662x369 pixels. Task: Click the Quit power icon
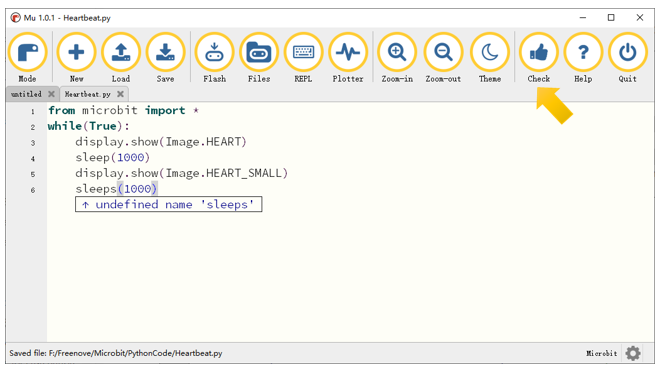628,52
